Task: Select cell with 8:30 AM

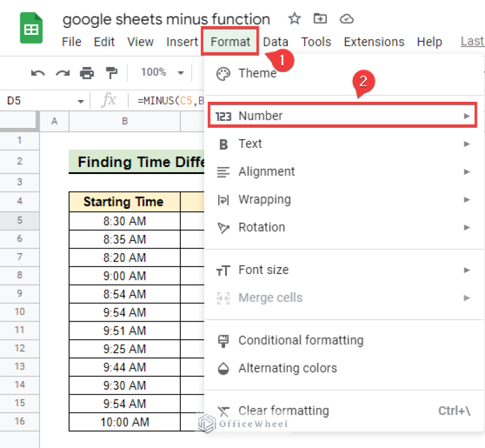Action: 125,221
